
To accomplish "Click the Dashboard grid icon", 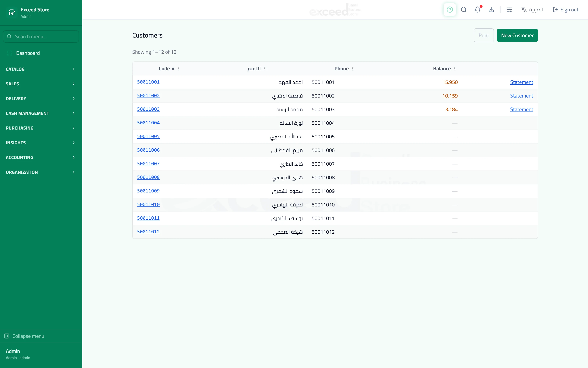I will point(10,53).
